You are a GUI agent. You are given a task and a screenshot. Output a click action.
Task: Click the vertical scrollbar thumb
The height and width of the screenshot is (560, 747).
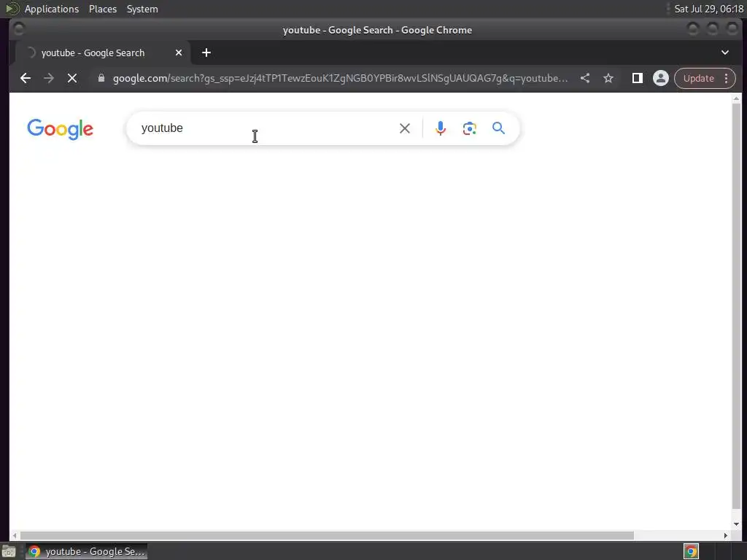(x=736, y=306)
